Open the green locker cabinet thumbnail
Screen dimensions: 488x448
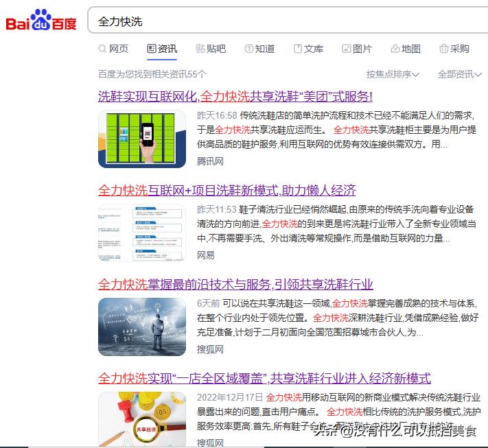pyautogui.click(x=142, y=139)
